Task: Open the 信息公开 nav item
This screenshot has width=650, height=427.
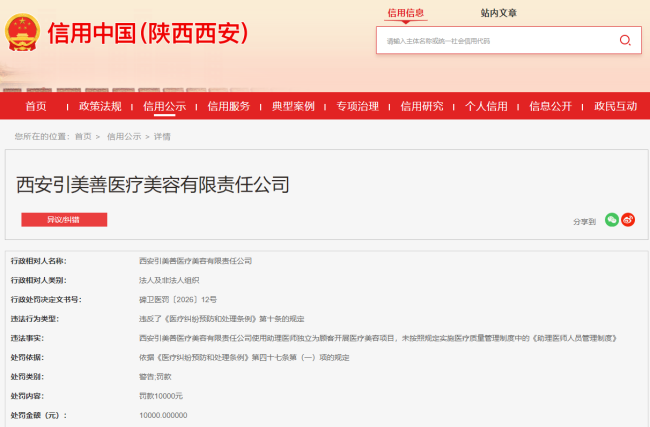Action: point(551,107)
